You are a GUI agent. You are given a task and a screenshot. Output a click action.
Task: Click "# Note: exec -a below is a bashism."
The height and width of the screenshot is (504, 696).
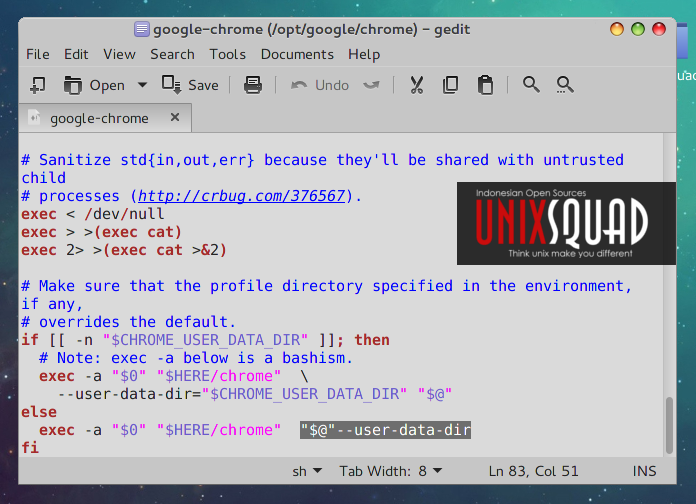[x=196, y=358]
